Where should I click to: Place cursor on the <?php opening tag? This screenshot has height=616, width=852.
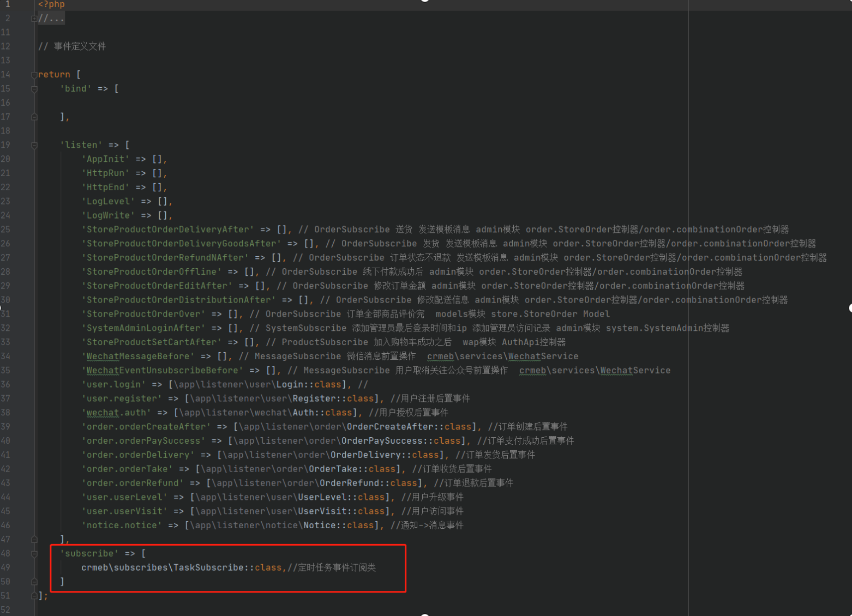pyautogui.click(x=51, y=4)
